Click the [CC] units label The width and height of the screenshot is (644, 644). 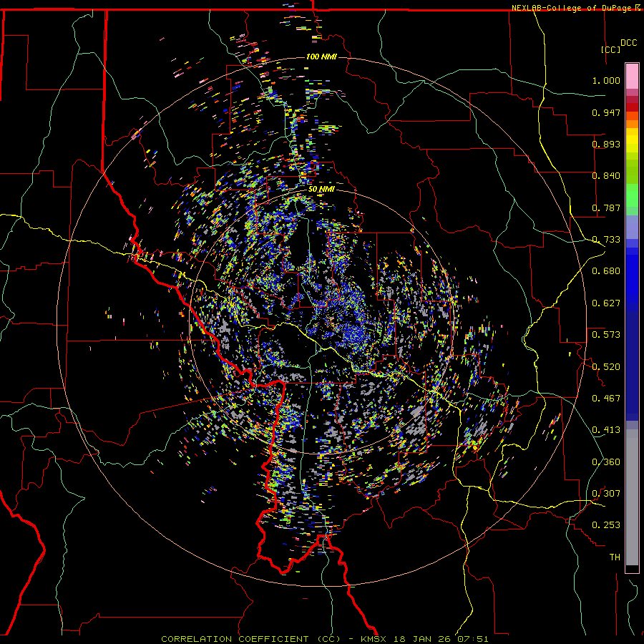[x=610, y=49]
